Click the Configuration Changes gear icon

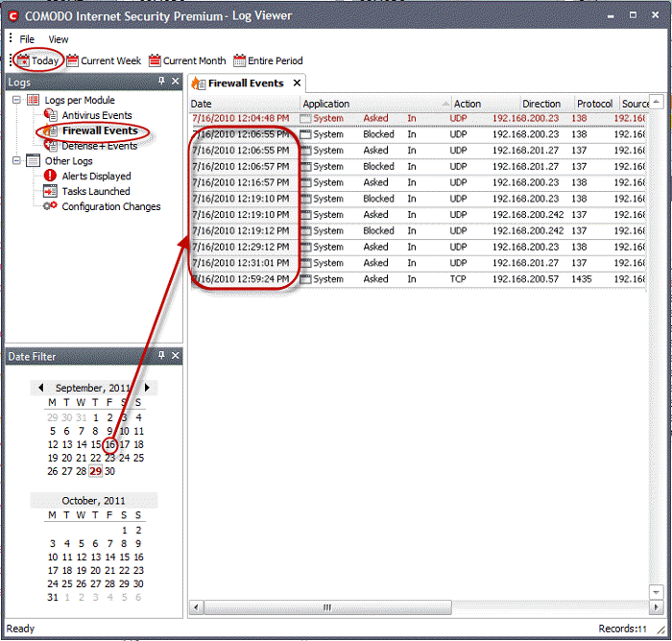pos(50,206)
